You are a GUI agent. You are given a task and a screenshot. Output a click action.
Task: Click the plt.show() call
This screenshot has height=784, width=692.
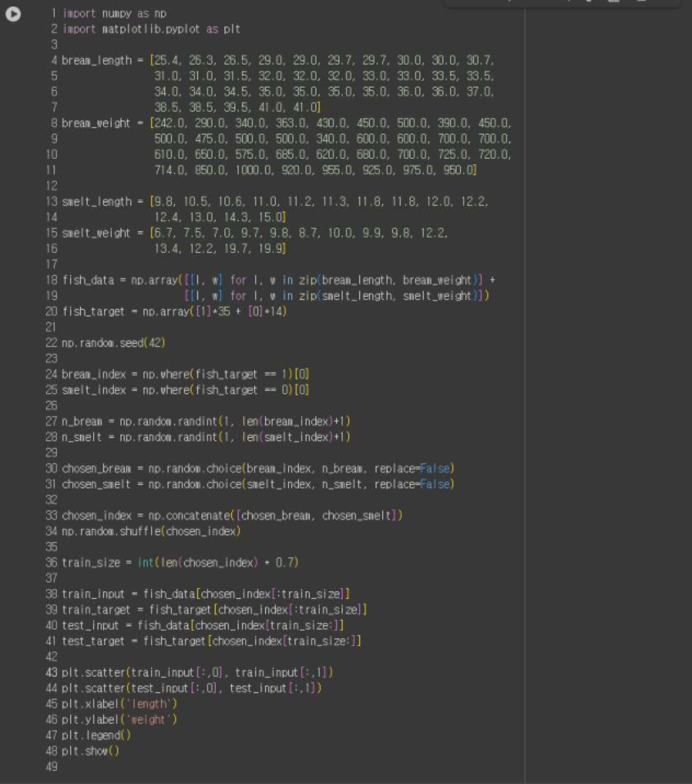tap(91, 751)
